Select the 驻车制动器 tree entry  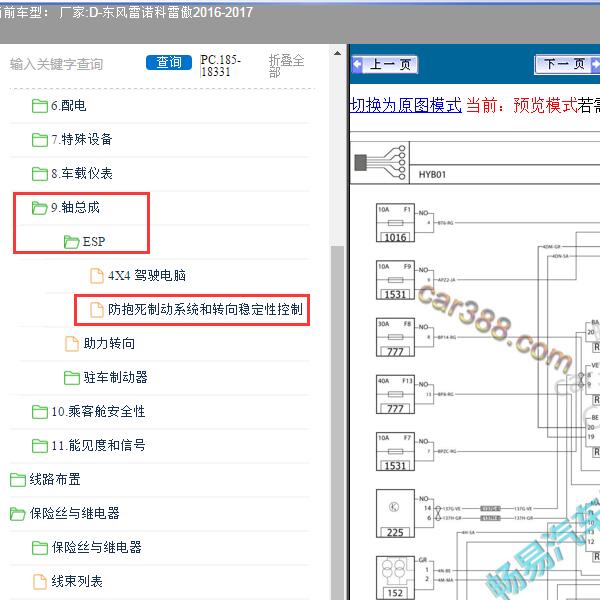coord(116,378)
